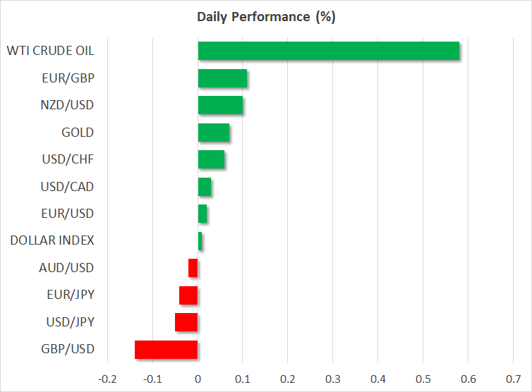The width and height of the screenshot is (532, 392).
Task: Click the small EUR/USD bar
Action: 202,214
